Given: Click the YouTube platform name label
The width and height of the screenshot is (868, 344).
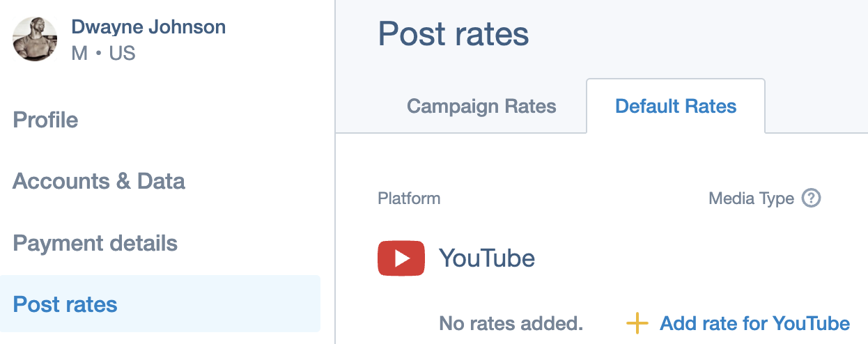Looking at the screenshot, I should pos(487,258).
